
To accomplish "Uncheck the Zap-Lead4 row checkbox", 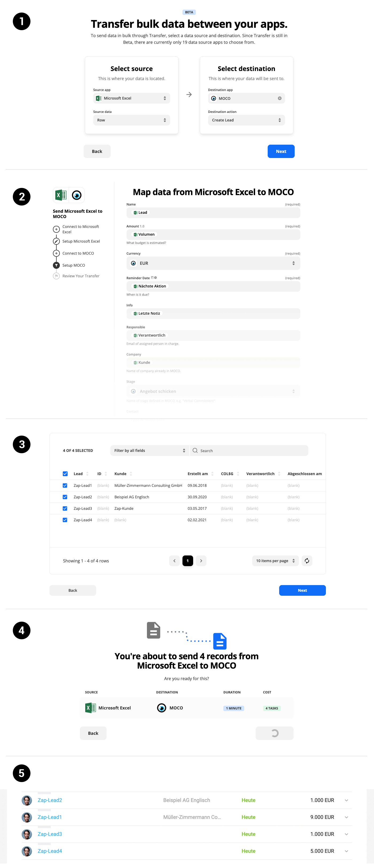I will tap(65, 520).
